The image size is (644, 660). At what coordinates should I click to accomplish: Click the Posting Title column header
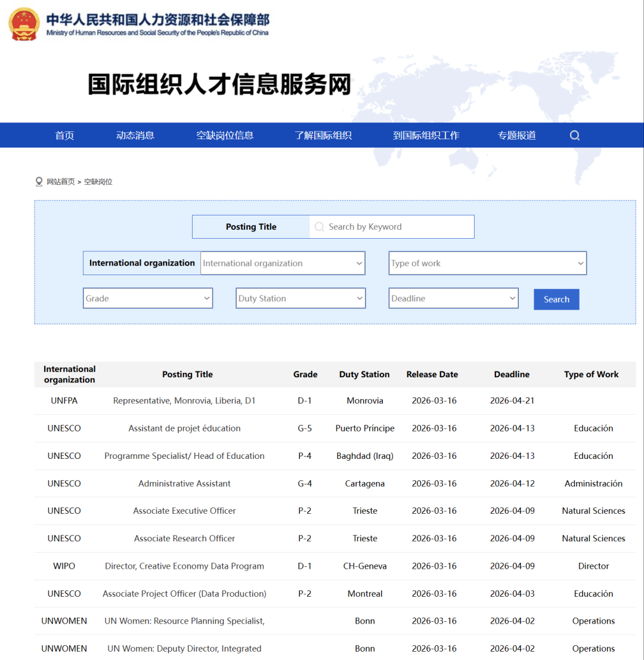coord(188,374)
